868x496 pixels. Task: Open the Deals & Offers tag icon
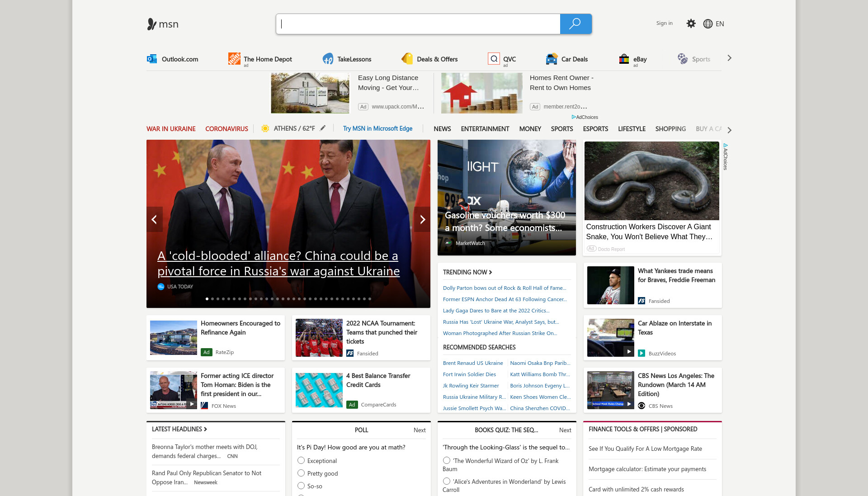pyautogui.click(x=407, y=59)
